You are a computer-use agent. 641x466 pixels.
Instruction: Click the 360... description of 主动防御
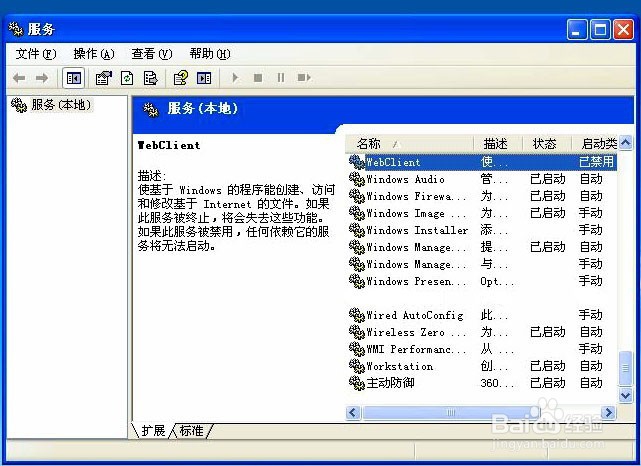tap(497, 383)
